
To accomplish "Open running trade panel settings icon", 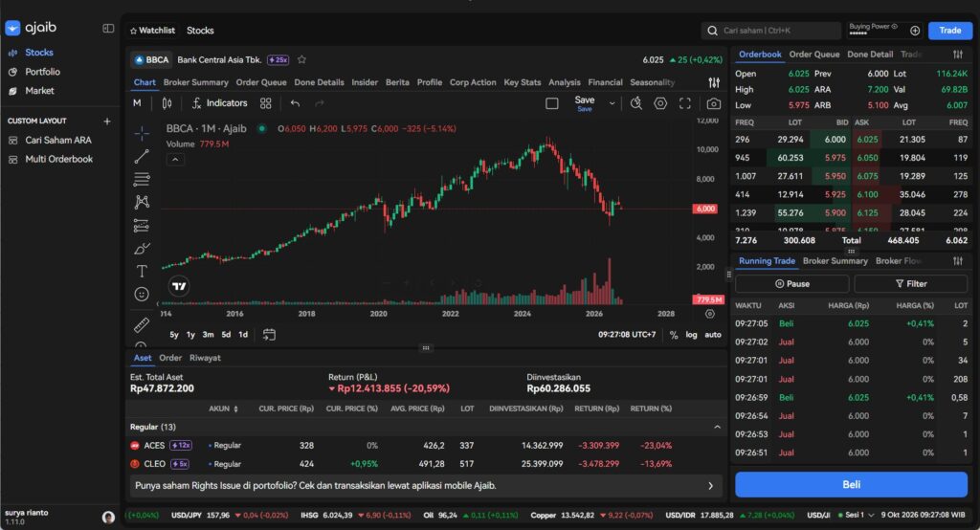I will 957,261.
